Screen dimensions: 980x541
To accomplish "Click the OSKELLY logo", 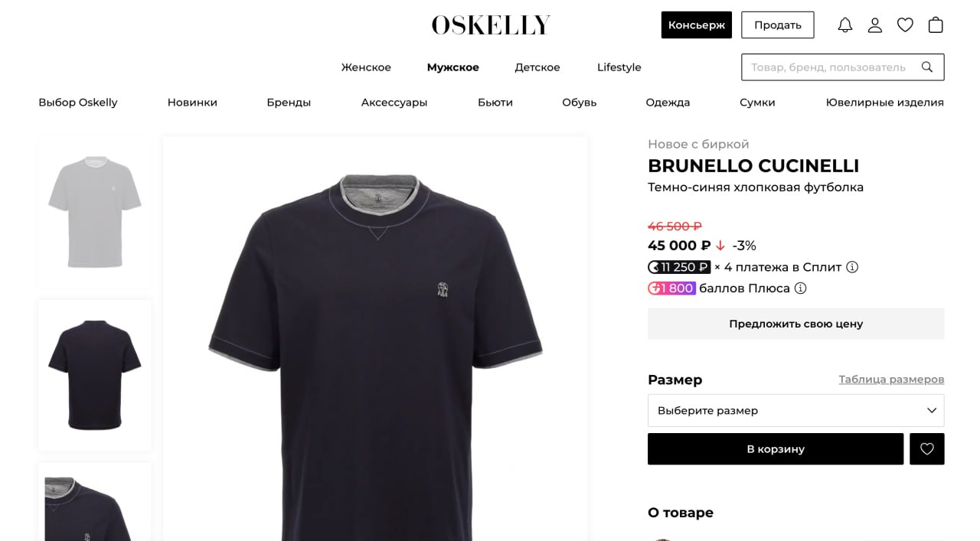I will pos(491,25).
